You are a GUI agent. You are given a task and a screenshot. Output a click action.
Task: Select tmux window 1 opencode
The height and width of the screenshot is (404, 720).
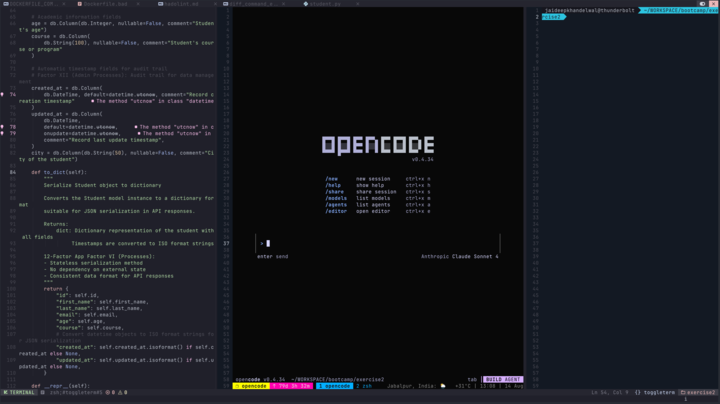click(x=334, y=386)
